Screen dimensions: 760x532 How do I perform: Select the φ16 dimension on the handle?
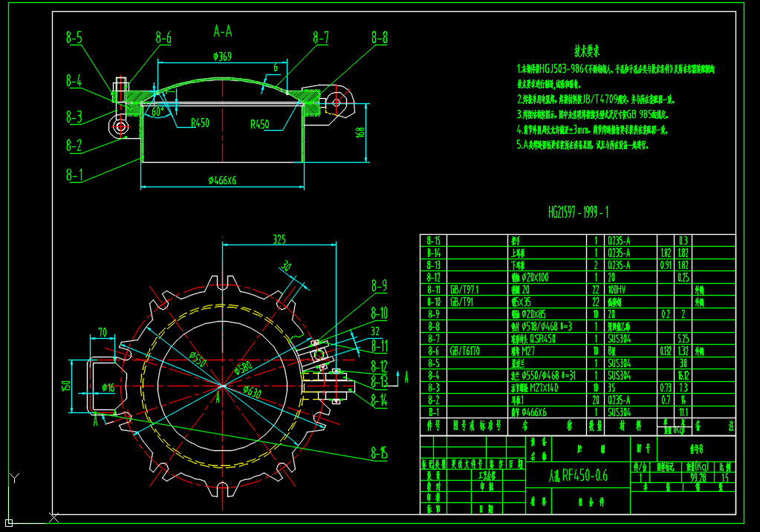[108, 387]
